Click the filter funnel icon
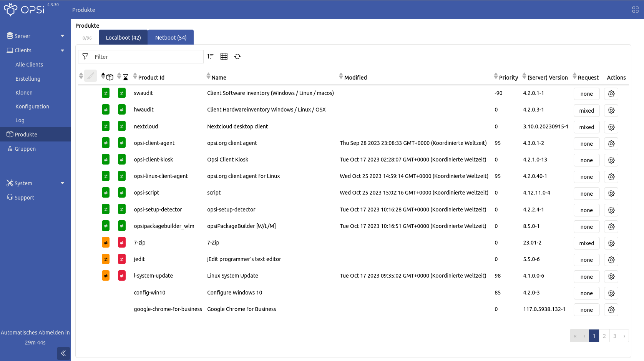This screenshot has height=361, width=644. (x=85, y=57)
